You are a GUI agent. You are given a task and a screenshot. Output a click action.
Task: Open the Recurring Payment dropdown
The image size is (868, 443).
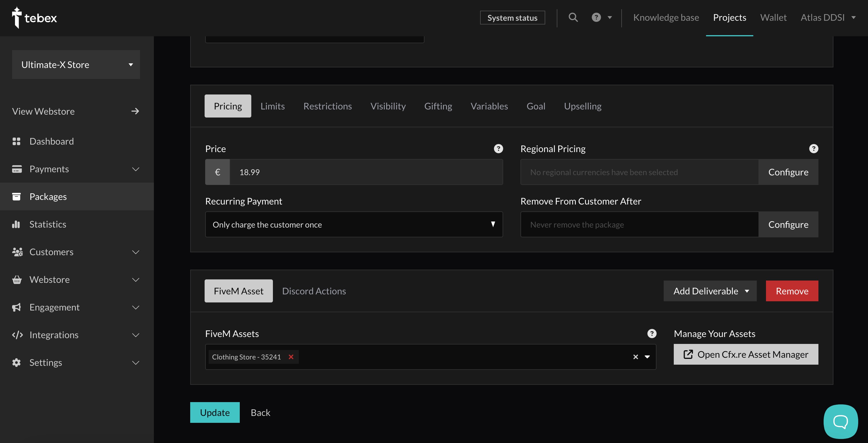point(354,224)
